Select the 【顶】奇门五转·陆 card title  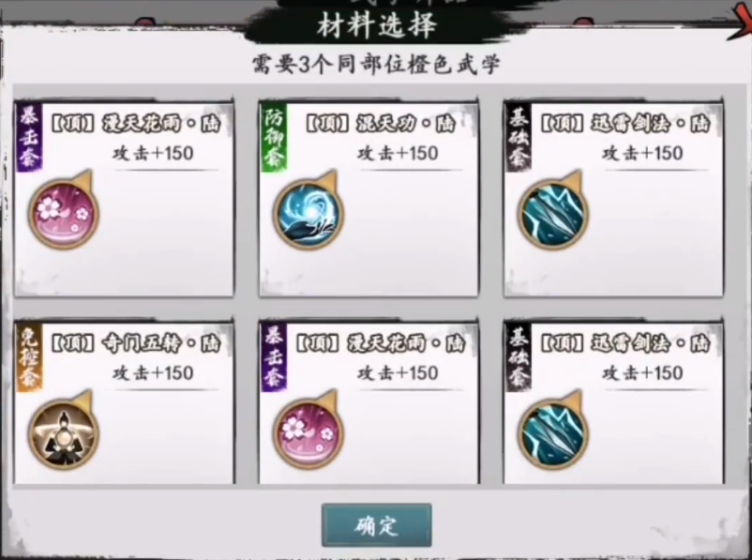coord(136,343)
